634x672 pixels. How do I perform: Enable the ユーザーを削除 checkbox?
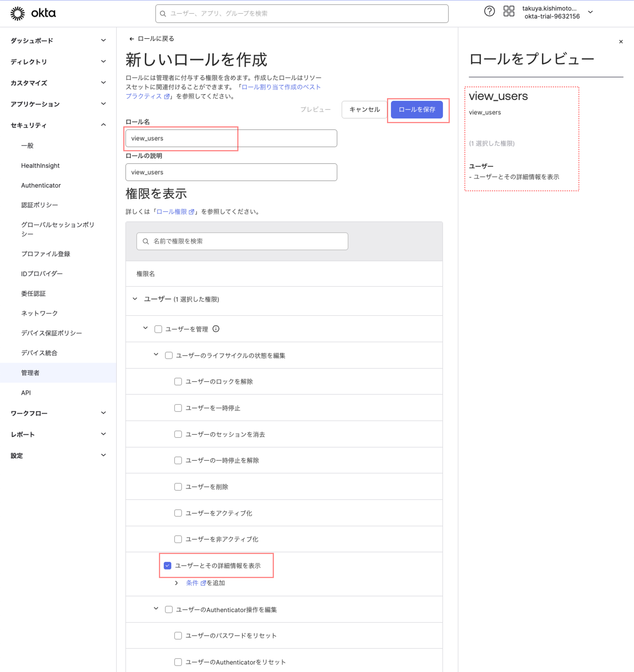coord(178,487)
